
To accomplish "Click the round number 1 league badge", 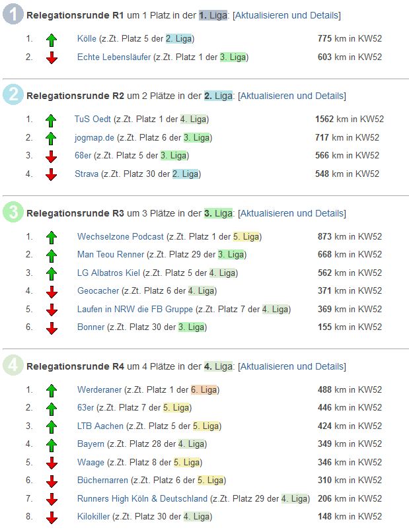I will 13,15.
